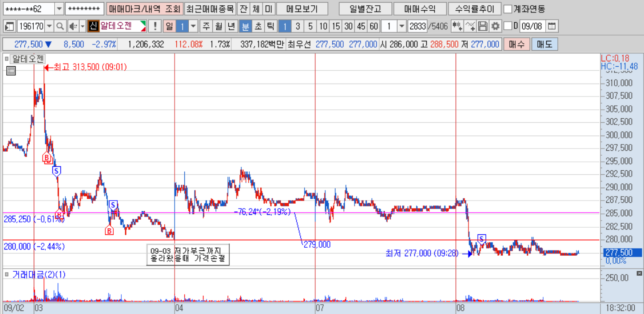
Task: Select the 일 daily chart toggle
Action: coord(169,26)
